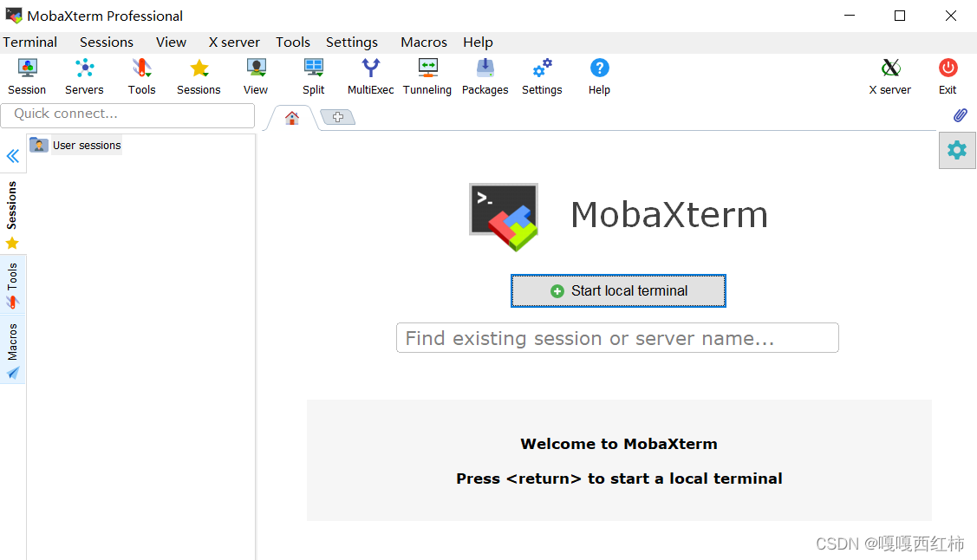
Task: Open the Help question mark icon
Action: coord(599,76)
